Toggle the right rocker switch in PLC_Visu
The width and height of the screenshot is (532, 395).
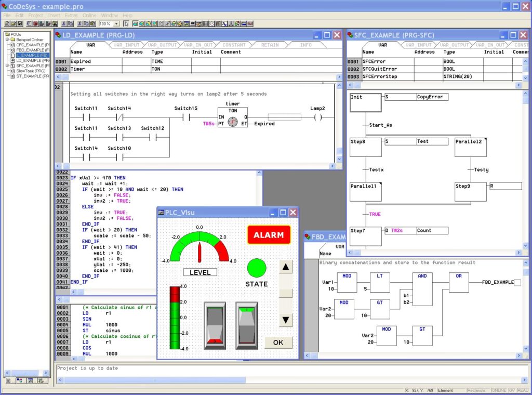(246, 325)
